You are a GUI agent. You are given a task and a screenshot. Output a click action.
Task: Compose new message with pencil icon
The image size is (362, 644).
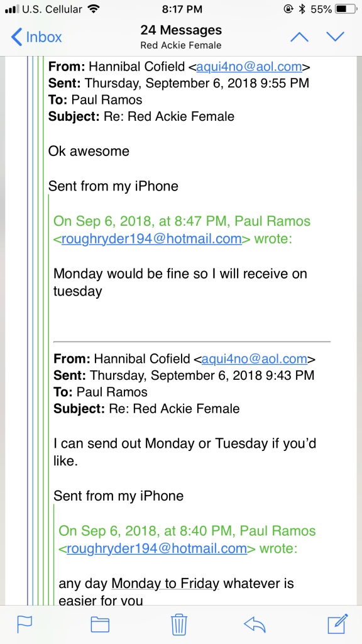[x=338, y=623]
